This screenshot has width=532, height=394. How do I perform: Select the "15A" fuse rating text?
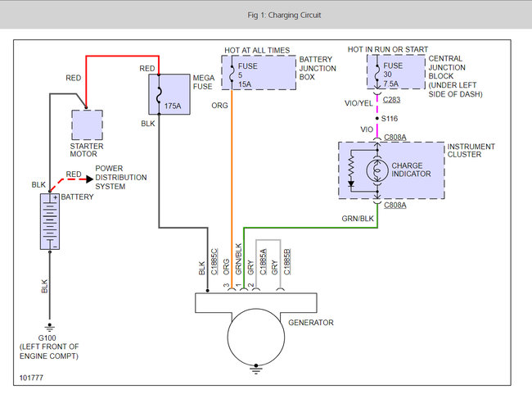pyautogui.click(x=245, y=84)
